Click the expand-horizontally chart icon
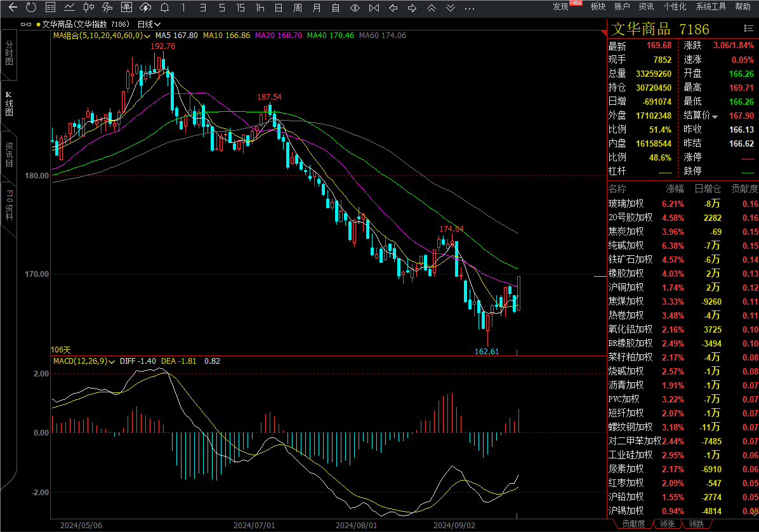The width and height of the screenshot is (759, 532). pyautogui.click(x=355, y=8)
